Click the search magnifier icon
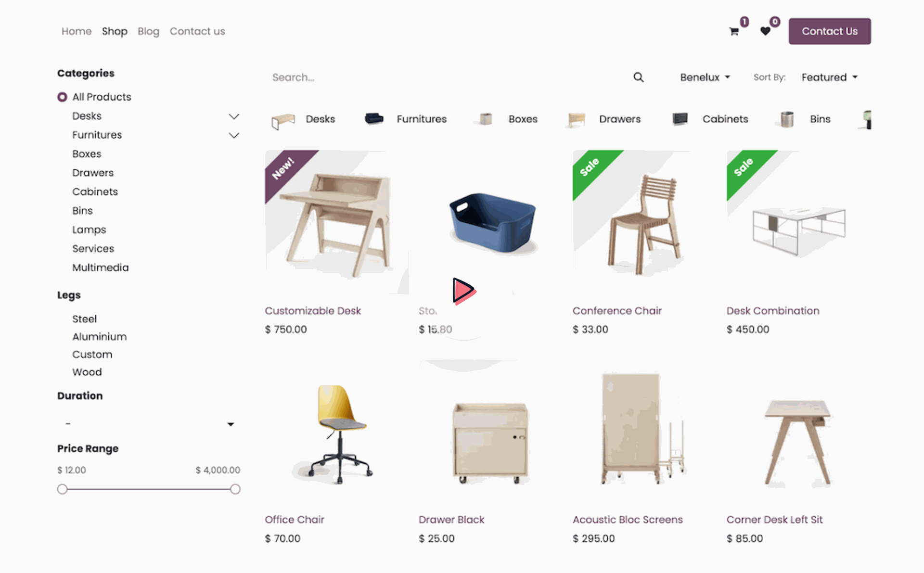The height and width of the screenshot is (573, 924). 639,77
